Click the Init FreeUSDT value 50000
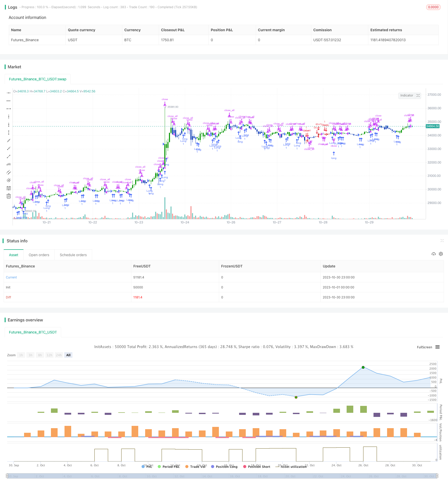The image size is (448, 486). pyautogui.click(x=138, y=287)
